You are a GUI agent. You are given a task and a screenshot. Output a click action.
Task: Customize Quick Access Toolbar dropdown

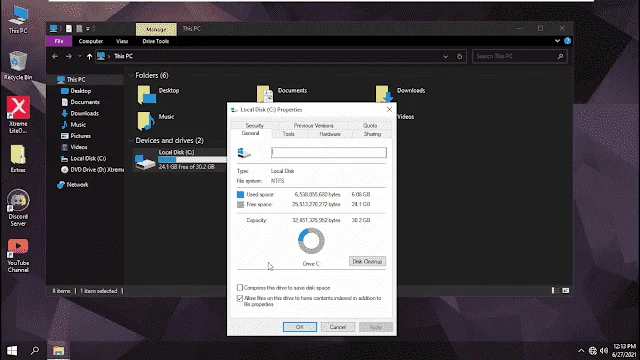tap(88, 29)
